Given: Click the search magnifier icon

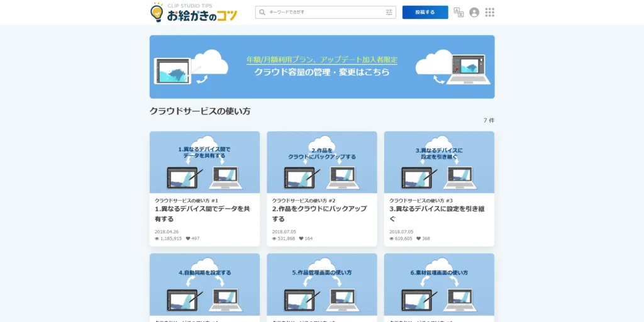Looking at the screenshot, I should tap(262, 13).
